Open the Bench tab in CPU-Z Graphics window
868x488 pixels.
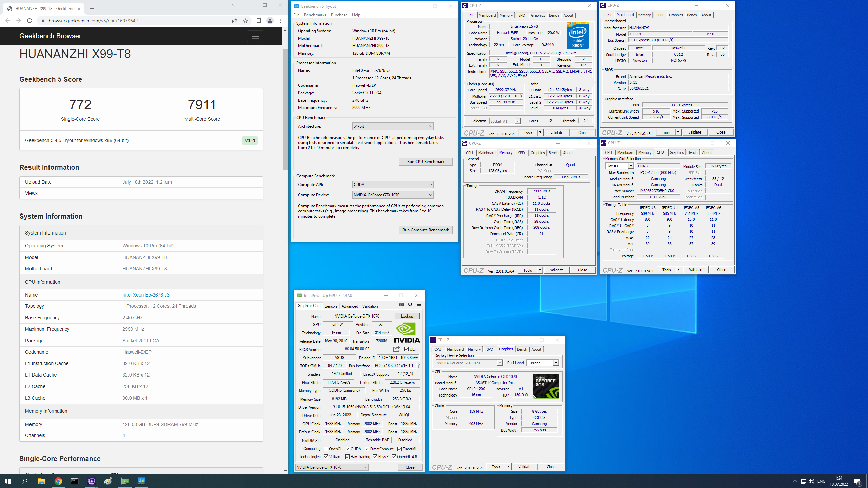522,349
